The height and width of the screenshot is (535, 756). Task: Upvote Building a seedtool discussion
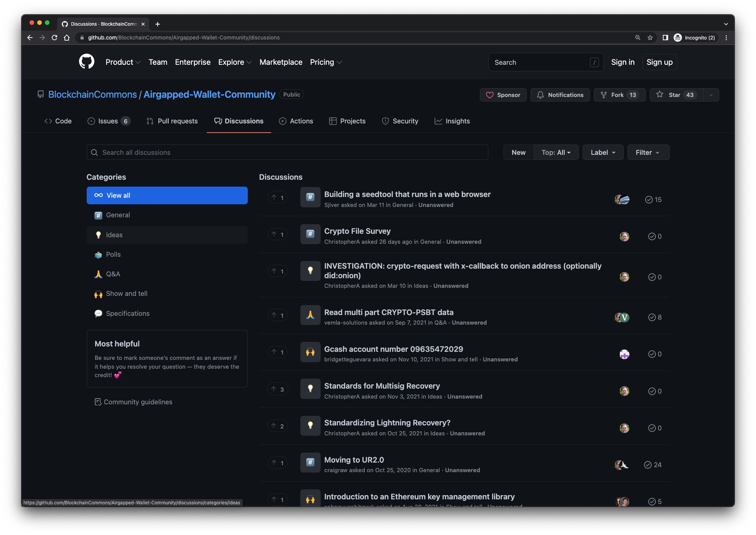(x=278, y=198)
